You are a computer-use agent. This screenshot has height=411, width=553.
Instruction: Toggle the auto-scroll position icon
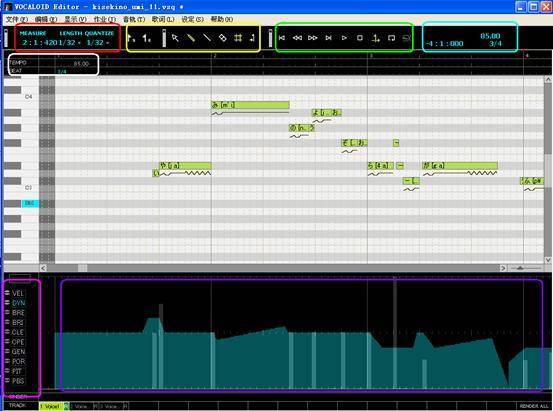pyautogui.click(x=376, y=38)
